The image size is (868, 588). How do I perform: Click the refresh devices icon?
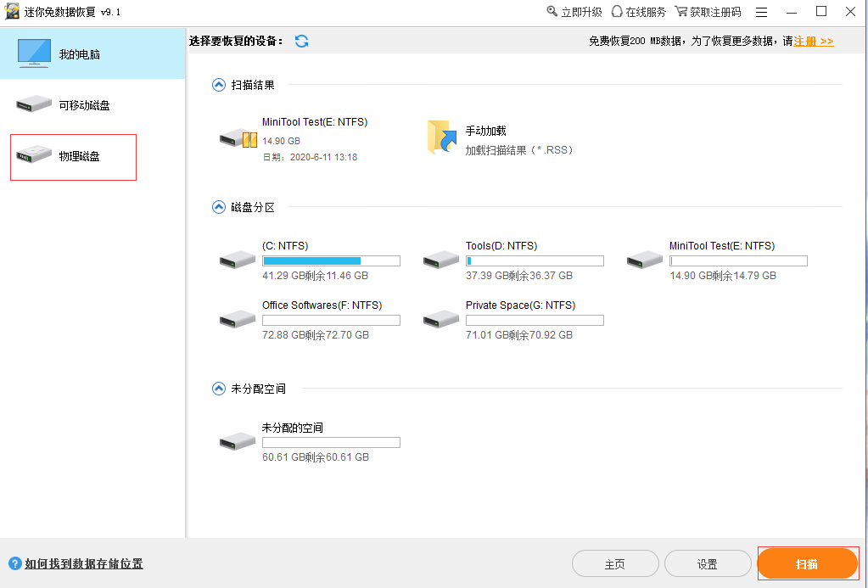pos(302,41)
